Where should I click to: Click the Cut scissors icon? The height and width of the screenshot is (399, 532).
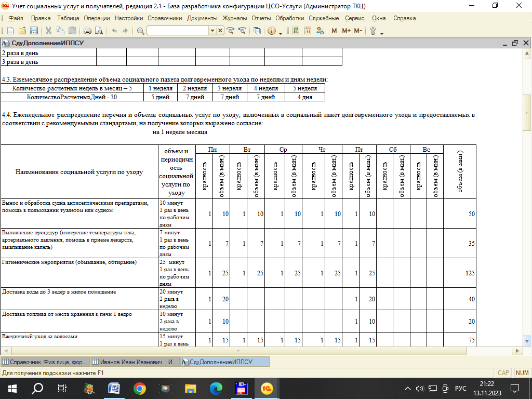pyautogui.click(x=49, y=31)
